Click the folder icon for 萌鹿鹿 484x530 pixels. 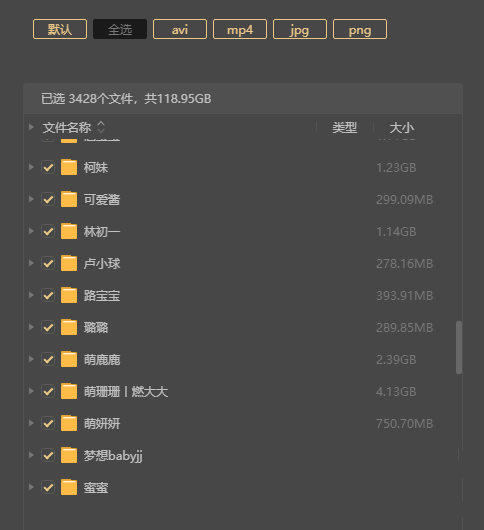69,359
